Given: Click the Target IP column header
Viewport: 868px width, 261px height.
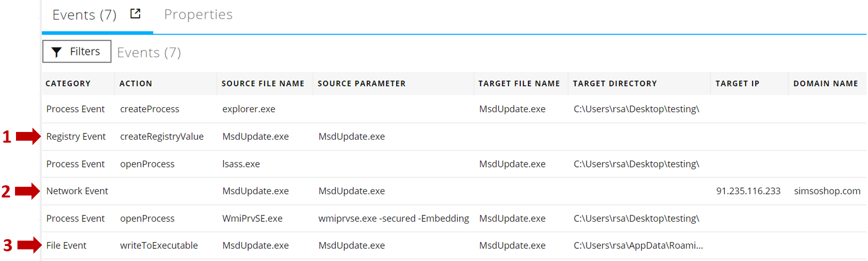Looking at the screenshot, I should 737,83.
